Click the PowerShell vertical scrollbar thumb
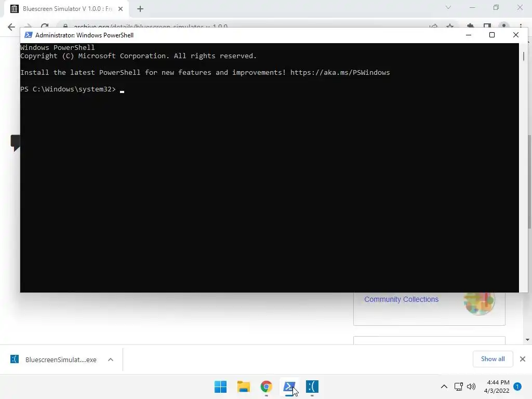Image resolution: width=532 pixels, height=399 pixels. 524,56
